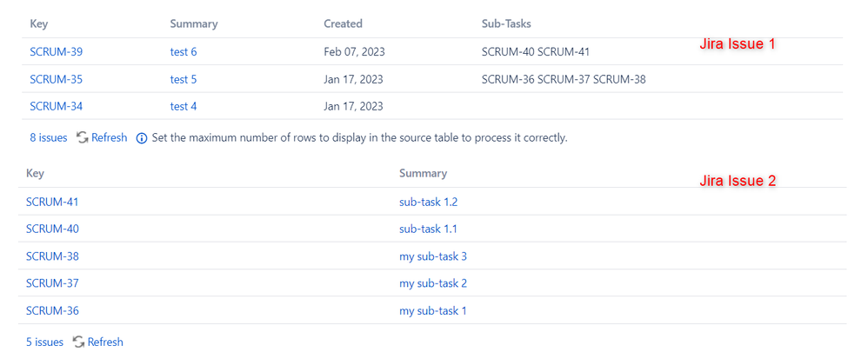Click the '5 issues' count link
The image size is (868, 359).
coord(45,342)
